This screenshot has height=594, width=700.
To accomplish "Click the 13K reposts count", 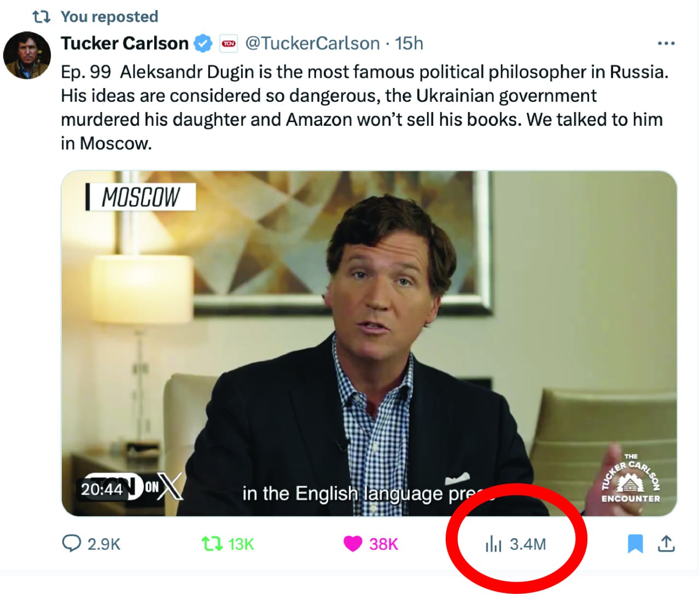I will pos(241,544).
